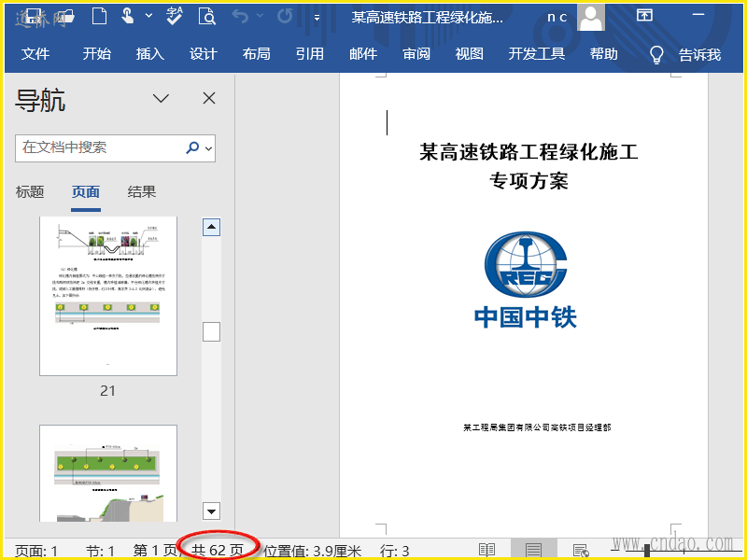Redo the last action
The width and height of the screenshot is (747, 560).
(x=285, y=17)
